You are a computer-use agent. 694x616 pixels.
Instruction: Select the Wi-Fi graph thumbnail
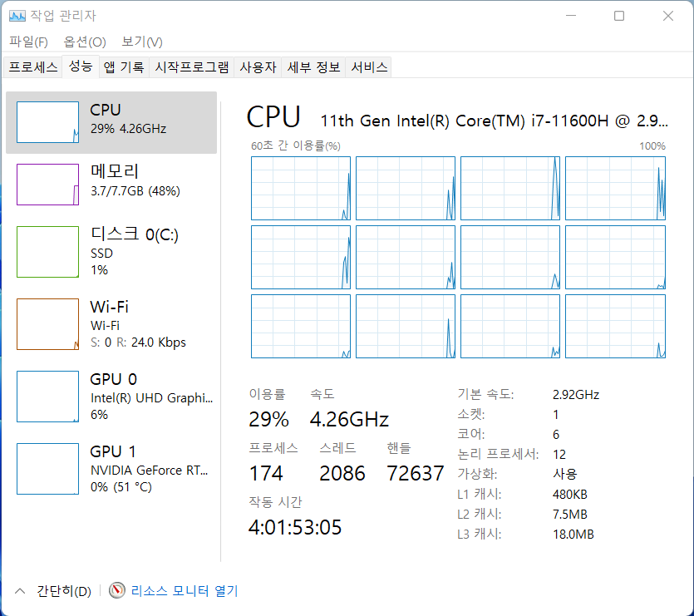click(x=47, y=324)
